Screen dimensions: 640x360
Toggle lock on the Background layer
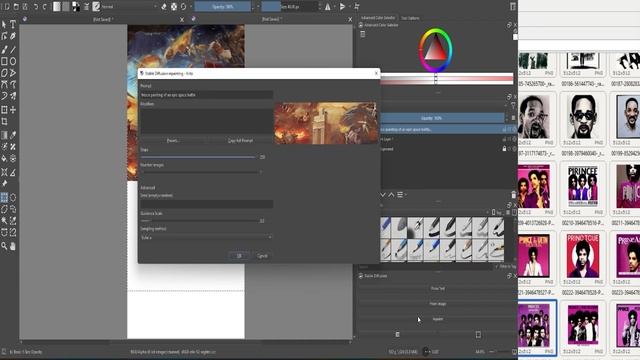(x=504, y=149)
